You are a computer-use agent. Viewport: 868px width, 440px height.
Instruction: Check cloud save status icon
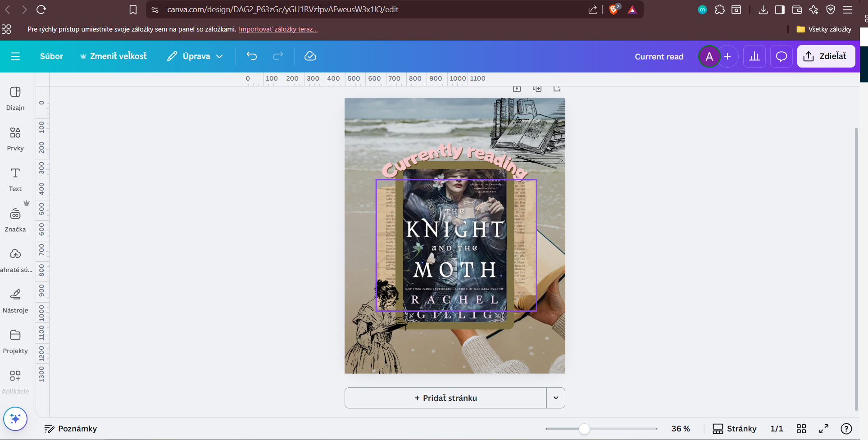coord(310,56)
